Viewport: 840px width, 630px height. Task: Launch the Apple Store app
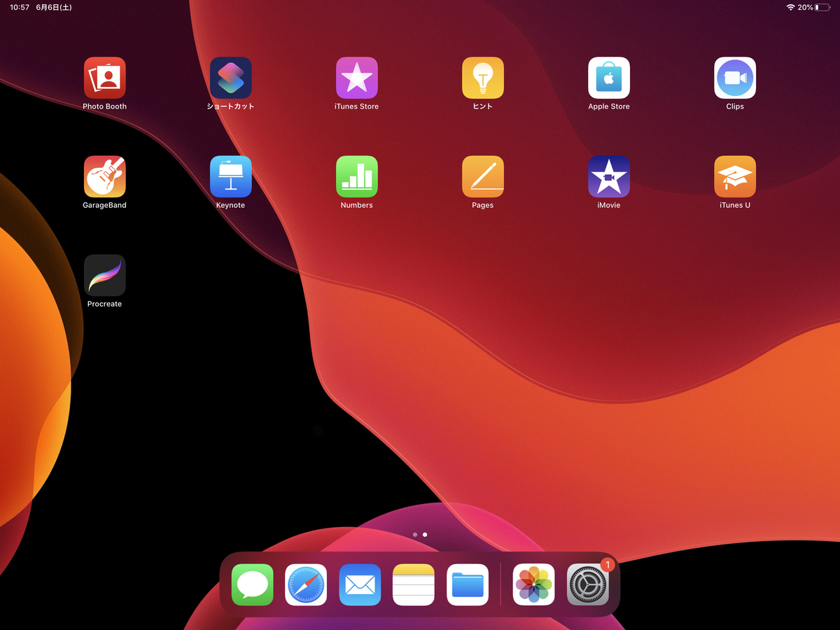(609, 78)
